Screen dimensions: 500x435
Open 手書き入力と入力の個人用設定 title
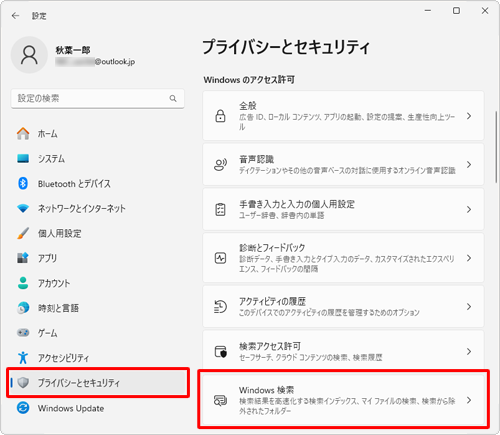click(x=297, y=204)
